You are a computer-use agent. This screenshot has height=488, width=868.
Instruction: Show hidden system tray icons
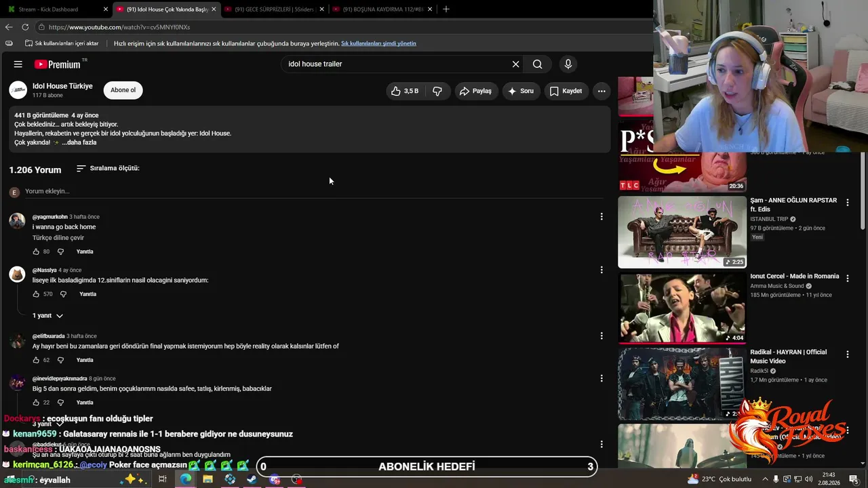pyautogui.click(x=765, y=479)
